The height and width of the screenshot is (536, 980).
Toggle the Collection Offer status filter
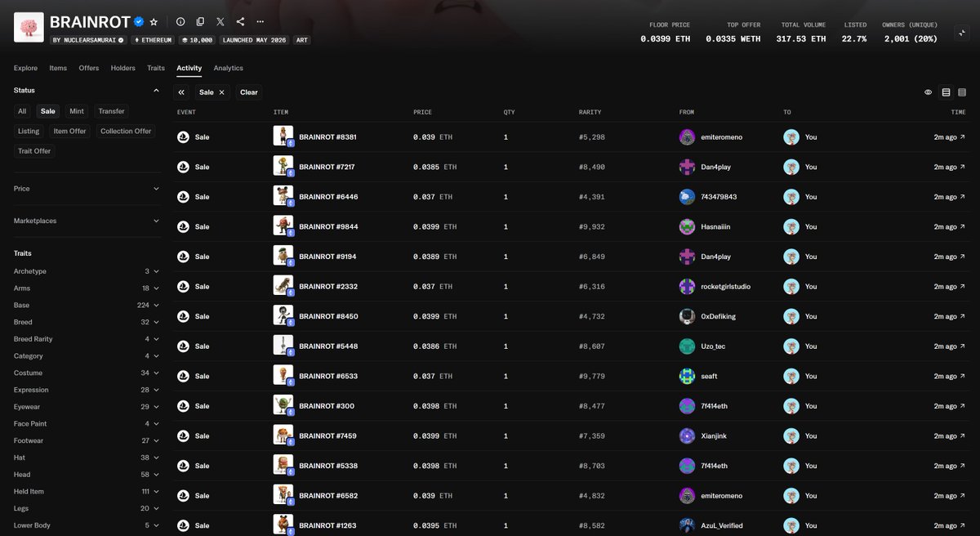tap(126, 131)
